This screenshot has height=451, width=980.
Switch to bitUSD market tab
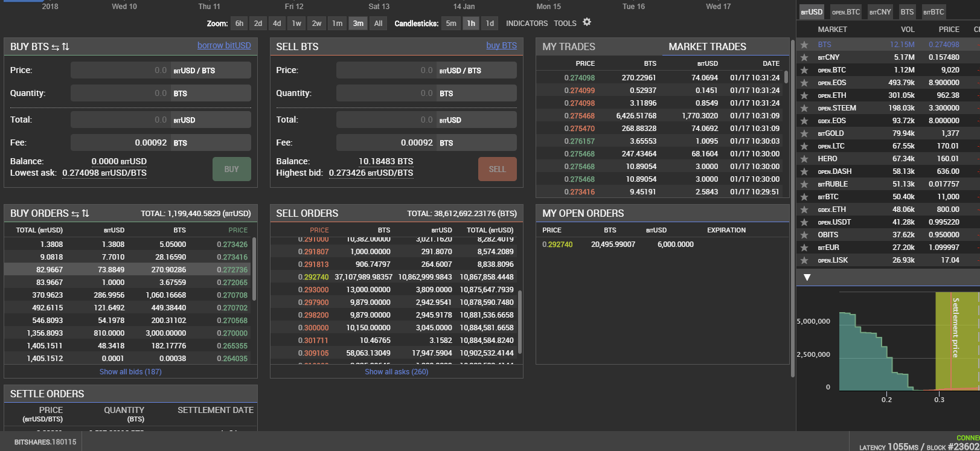coord(812,12)
